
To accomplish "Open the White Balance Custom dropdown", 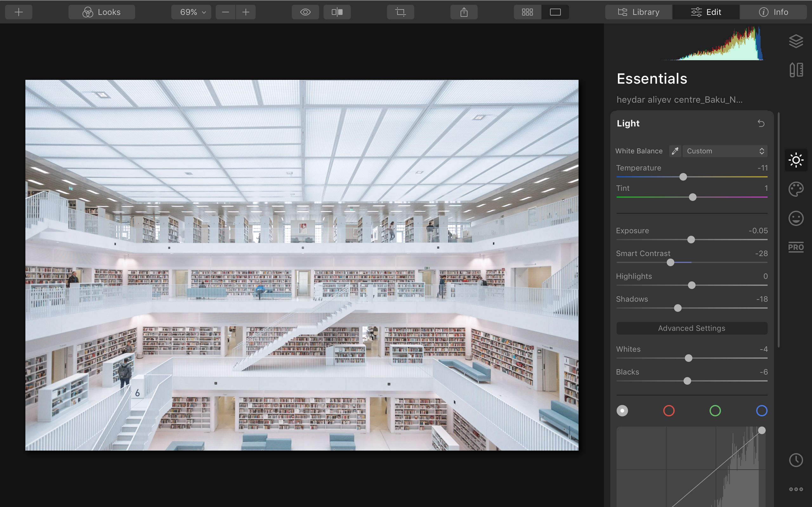I will (725, 151).
